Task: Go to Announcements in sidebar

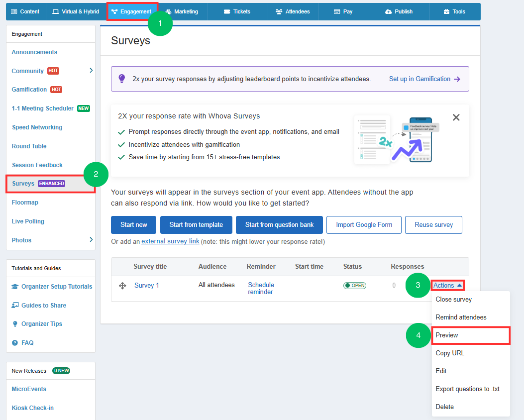Action: click(34, 52)
